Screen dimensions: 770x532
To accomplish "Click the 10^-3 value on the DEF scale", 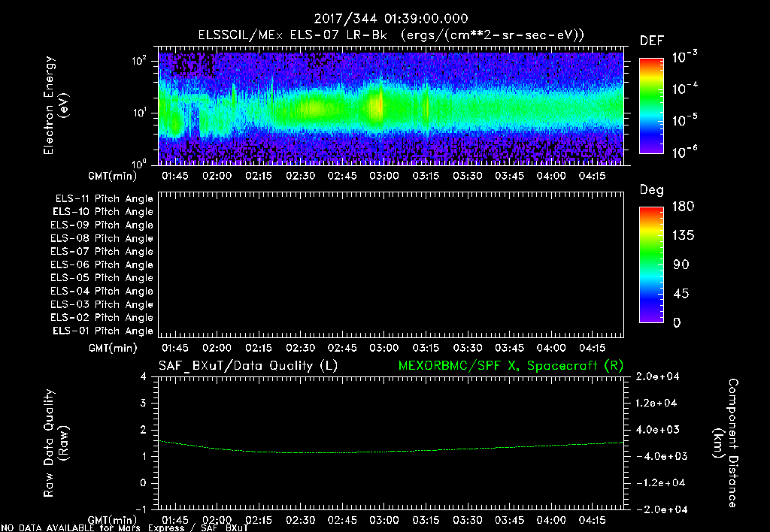I will click(x=684, y=56).
